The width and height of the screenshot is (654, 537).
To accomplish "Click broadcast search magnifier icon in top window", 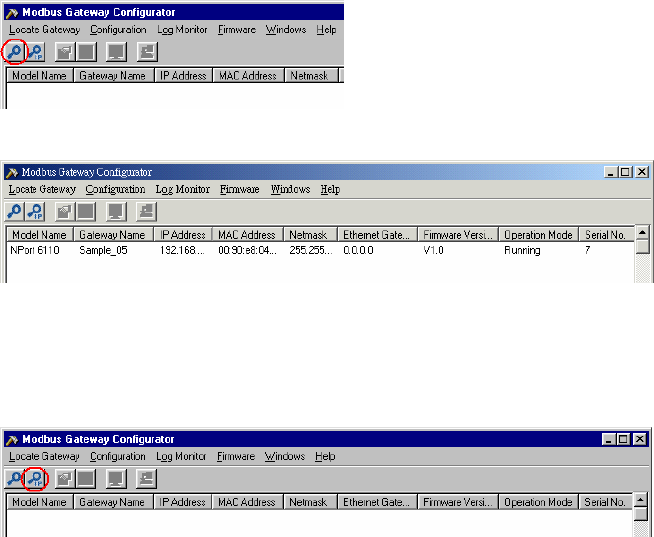I will (15, 52).
